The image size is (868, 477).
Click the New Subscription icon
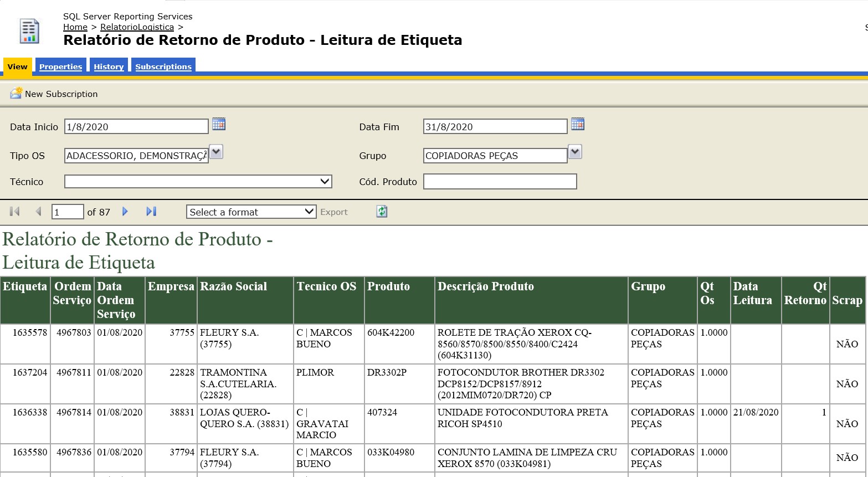tap(16, 93)
